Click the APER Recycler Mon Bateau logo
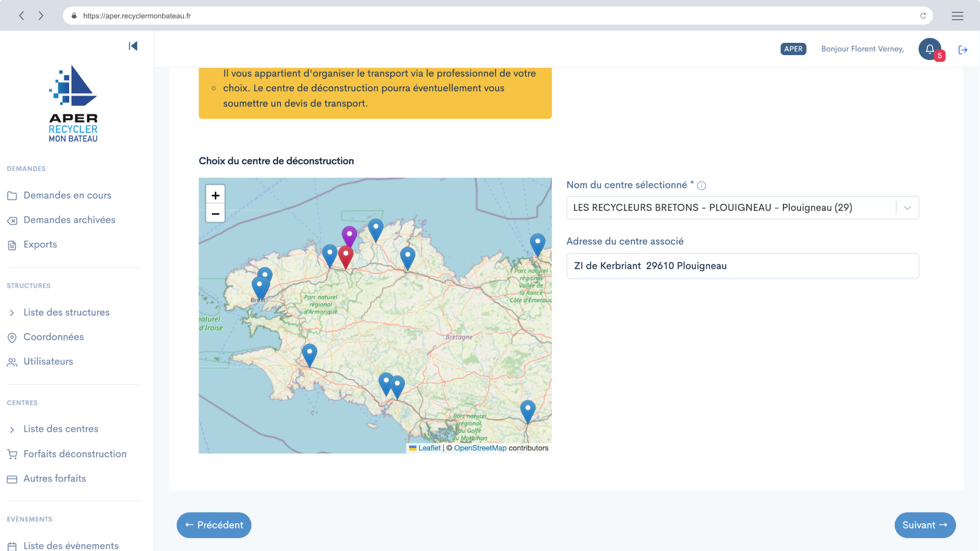The height and width of the screenshot is (551, 980). pos(73,104)
